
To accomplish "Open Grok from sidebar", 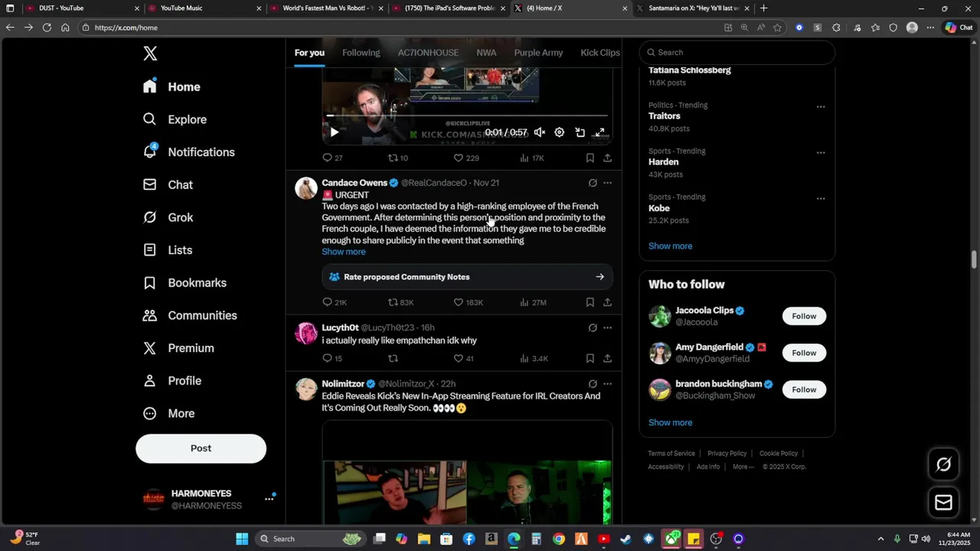I will (168, 217).
